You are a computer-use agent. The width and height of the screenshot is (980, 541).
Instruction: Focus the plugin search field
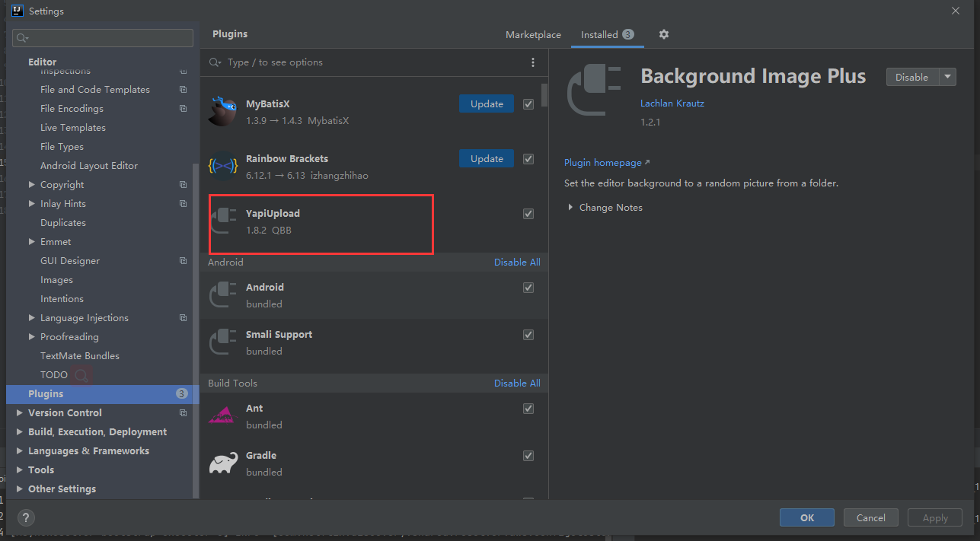366,62
